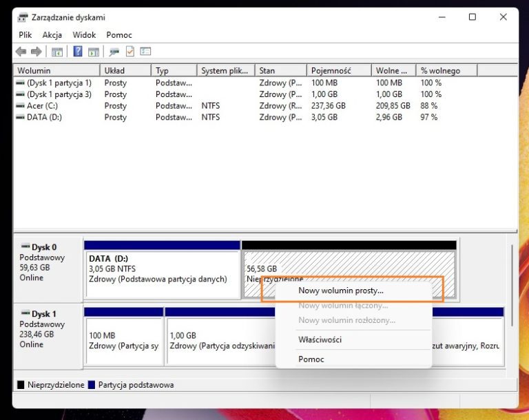Select the DATA (D:) 3,05 GB NTFS partition block
Viewport: 529px width, 420px height.
tap(163, 270)
